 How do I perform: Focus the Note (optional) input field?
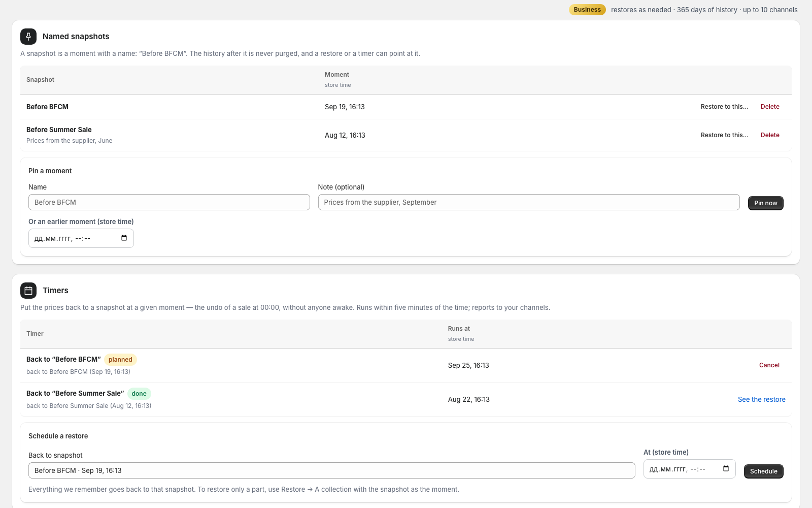click(529, 202)
